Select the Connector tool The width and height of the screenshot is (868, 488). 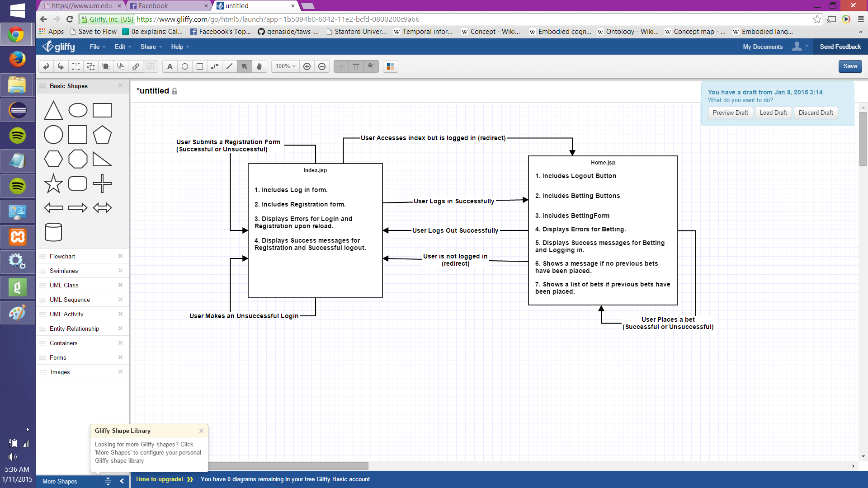[x=215, y=66]
